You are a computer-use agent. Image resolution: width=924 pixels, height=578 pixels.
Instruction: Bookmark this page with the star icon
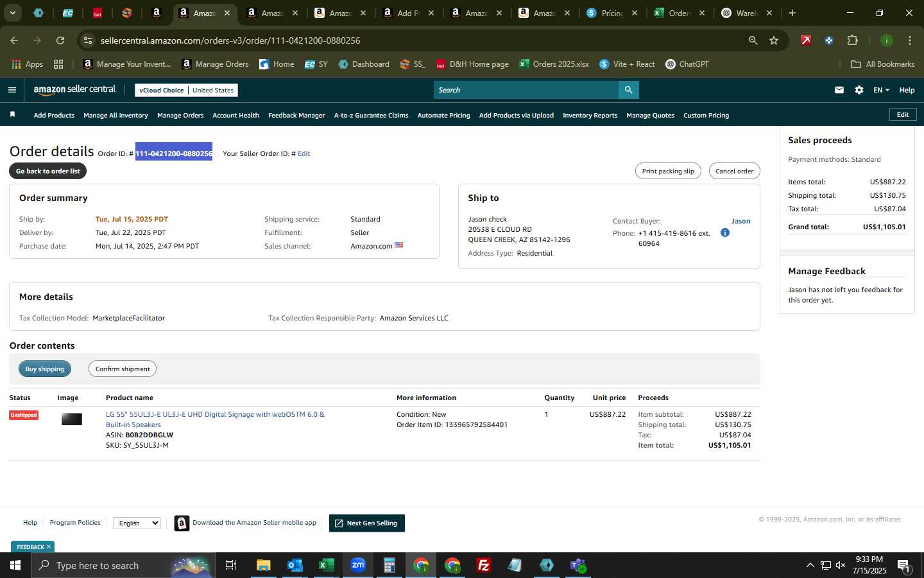click(x=774, y=40)
